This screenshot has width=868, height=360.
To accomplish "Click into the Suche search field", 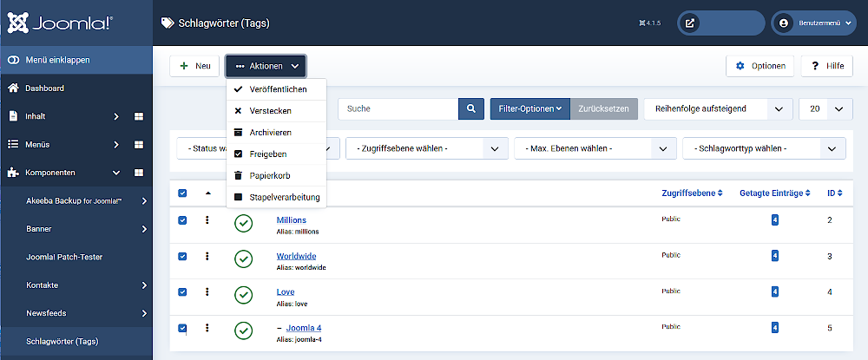I will point(398,109).
